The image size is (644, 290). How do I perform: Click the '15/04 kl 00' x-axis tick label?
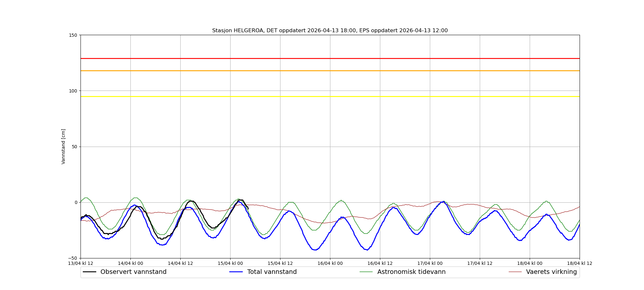[230, 263]
